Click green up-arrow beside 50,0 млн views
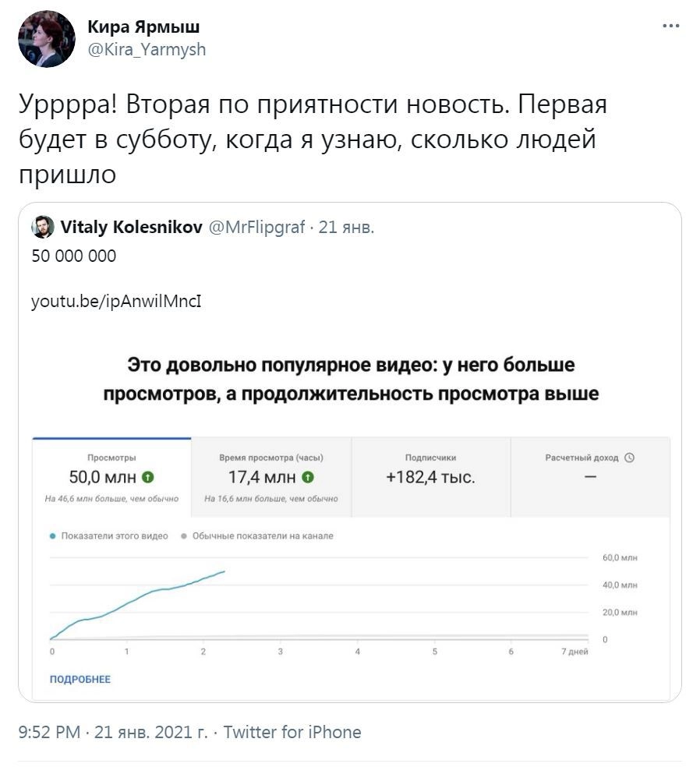 pyautogui.click(x=148, y=477)
